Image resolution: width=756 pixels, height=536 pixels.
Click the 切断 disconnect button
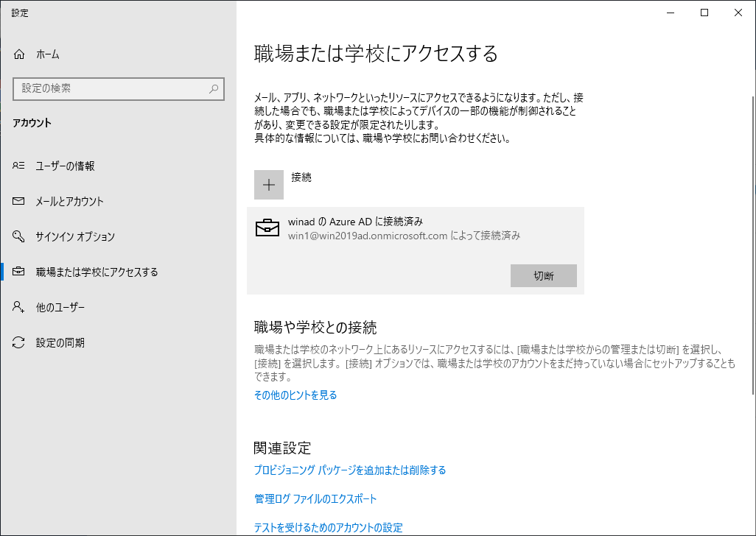[x=543, y=275]
